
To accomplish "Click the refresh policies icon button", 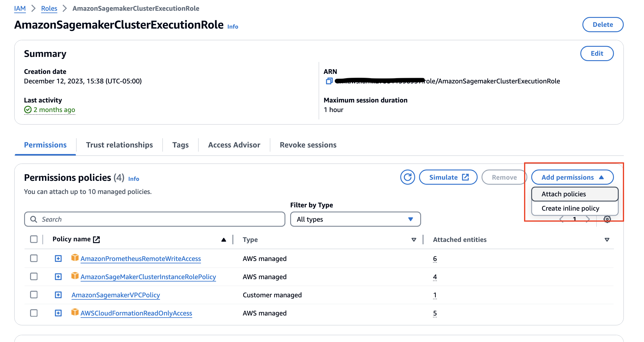I will point(407,177).
